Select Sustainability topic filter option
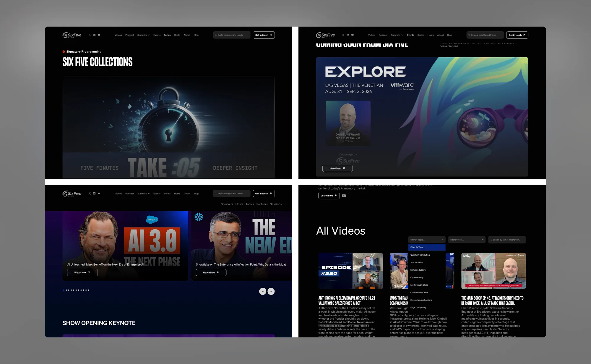The width and height of the screenshot is (591, 364). pos(427,262)
